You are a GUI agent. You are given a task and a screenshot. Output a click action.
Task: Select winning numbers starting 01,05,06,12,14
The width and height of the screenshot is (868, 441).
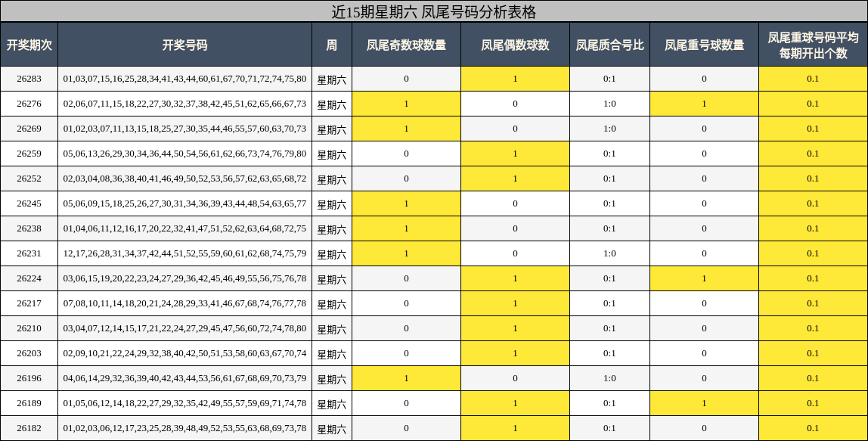(x=184, y=402)
